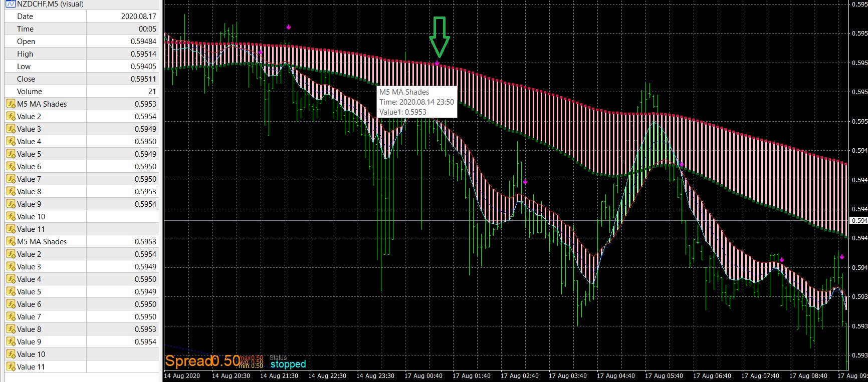The width and height of the screenshot is (868, 382).
Task: Click the orange Spread 0.50 label
Action: click(x=202, y=361)
